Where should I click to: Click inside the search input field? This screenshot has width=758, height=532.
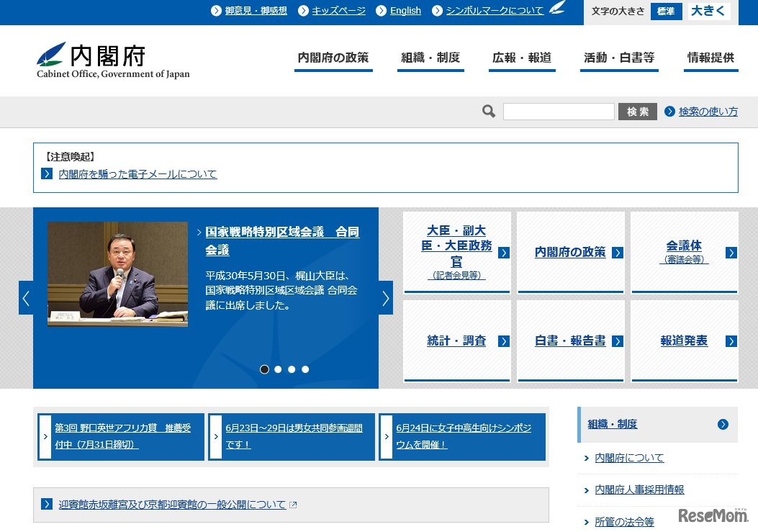(x=559, y=111)
